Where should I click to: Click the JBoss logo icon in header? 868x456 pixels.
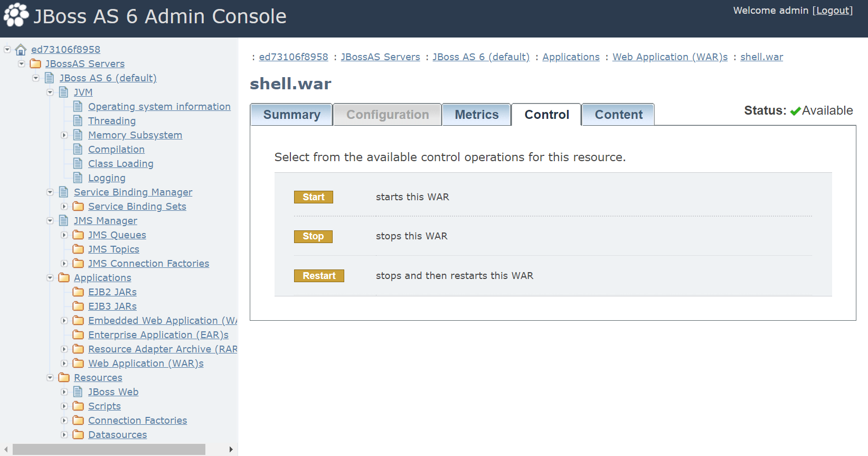pyautogui.click(x=16, y=15)
